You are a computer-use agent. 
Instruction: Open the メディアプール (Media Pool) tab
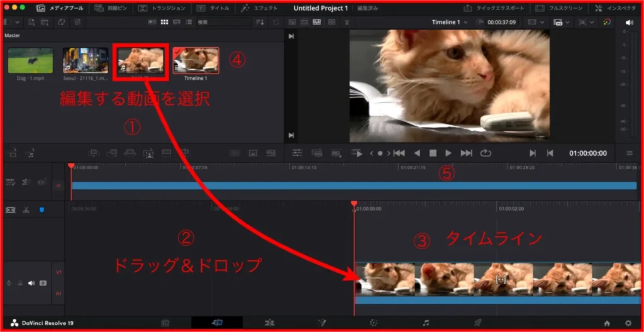coord(60,8)
